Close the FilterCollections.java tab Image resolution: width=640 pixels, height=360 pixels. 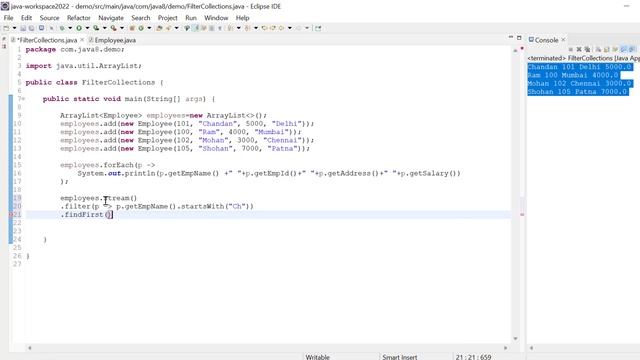82,40
